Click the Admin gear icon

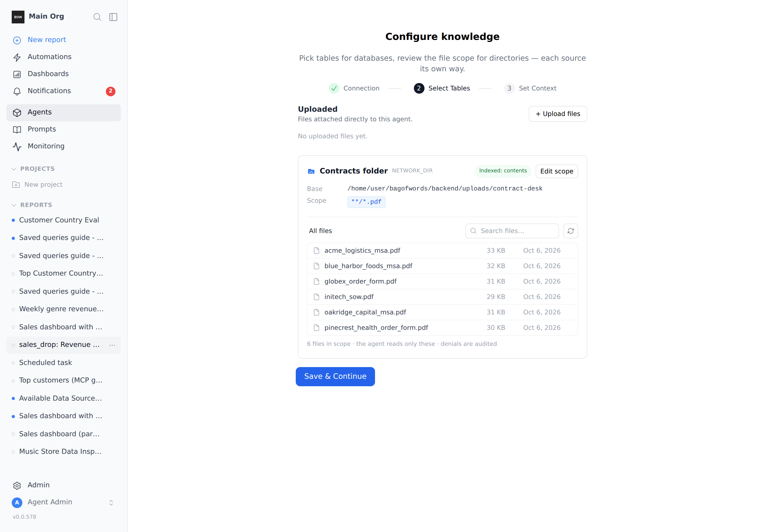[17, 486]
